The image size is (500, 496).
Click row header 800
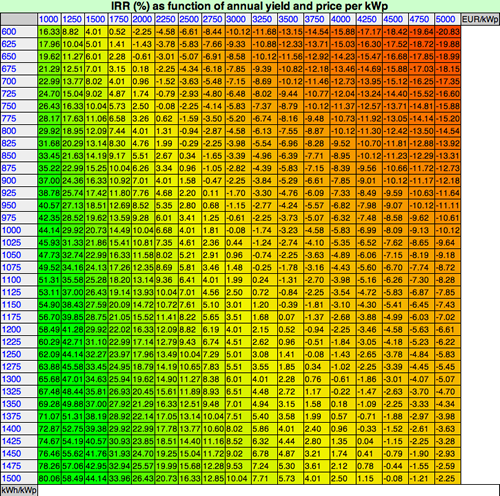[x=19, y=131]
